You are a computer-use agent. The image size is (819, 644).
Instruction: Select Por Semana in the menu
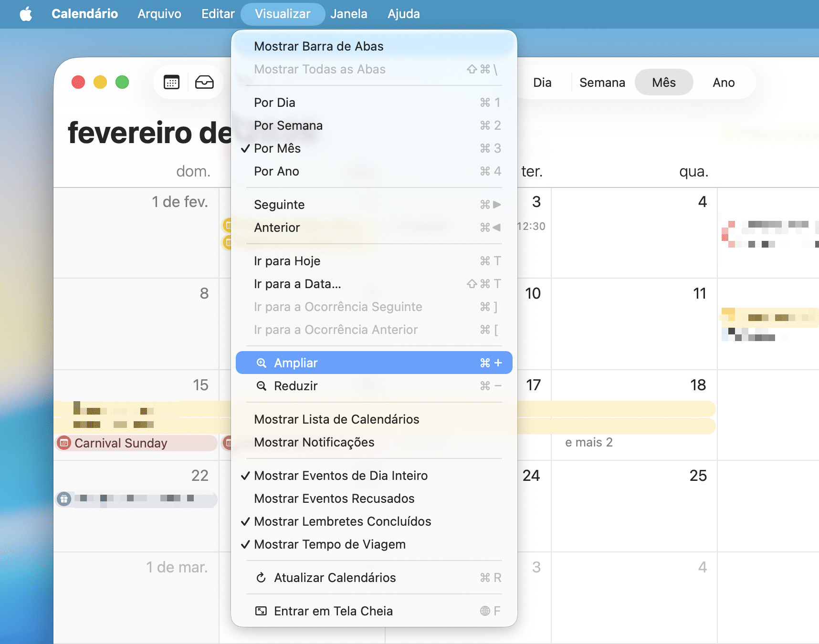pyautogui.click(x=288, y=125)
